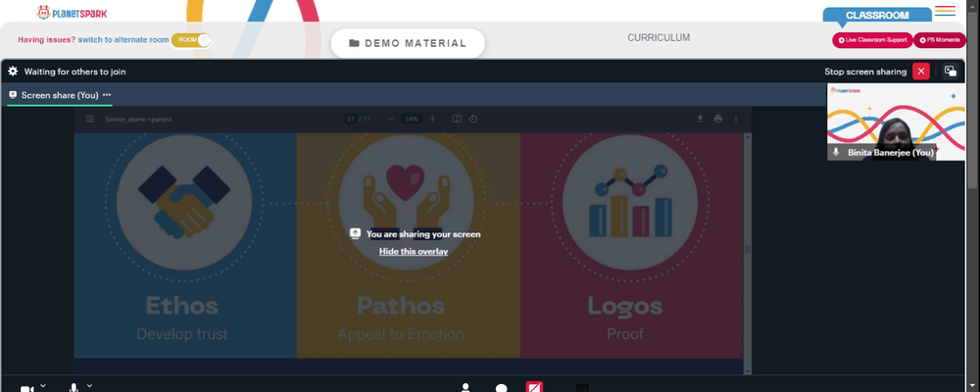Click the Appeal to Emotion caption
The height and width of the screenshot is (392, 980).
(x=401, y=334)
